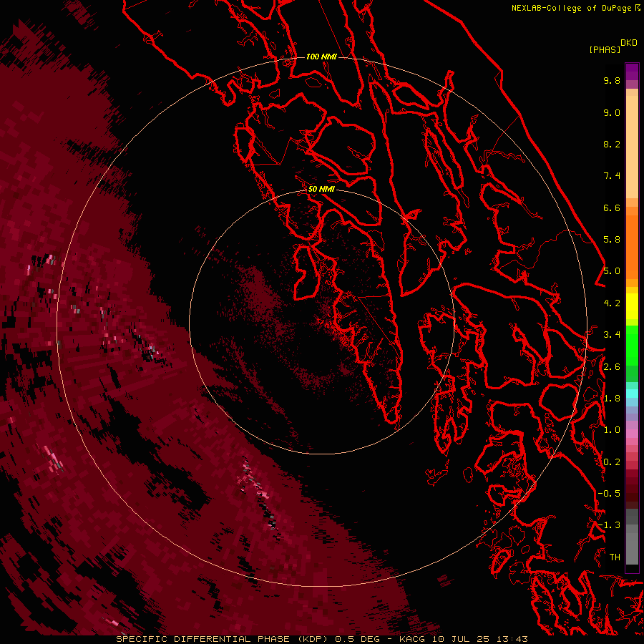Screen dimensions: 644x644
Task: Click the 10 JUL 25 date stamp
Action: pyautogui.click(x=459, y=639)
